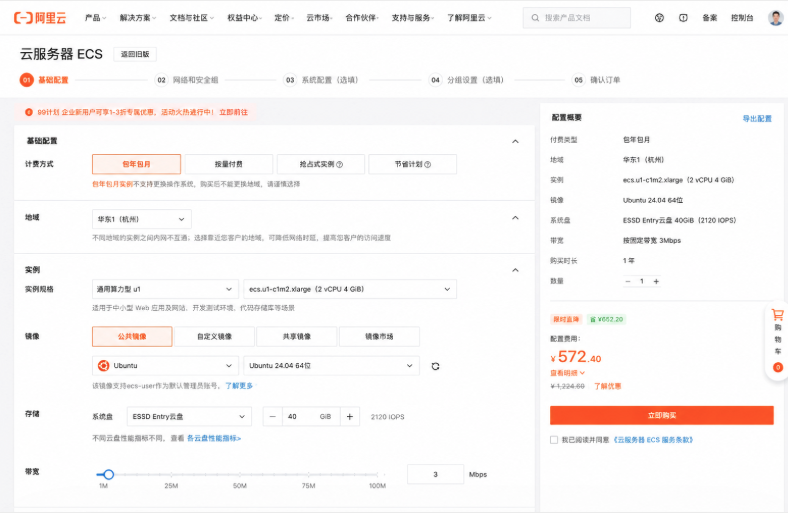Select 按量付费 billing method

tap(229, 164)
